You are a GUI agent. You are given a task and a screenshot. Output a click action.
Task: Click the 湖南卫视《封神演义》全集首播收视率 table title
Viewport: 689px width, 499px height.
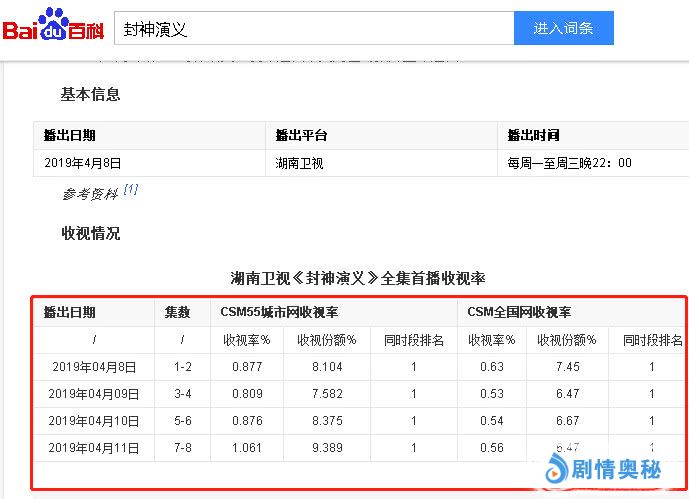point(357,277)
